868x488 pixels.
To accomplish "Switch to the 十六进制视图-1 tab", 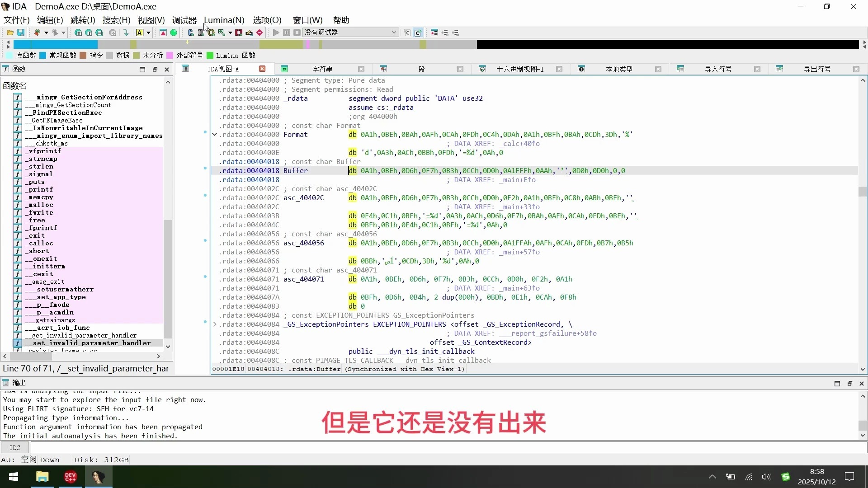I will [x=520, y=69].
